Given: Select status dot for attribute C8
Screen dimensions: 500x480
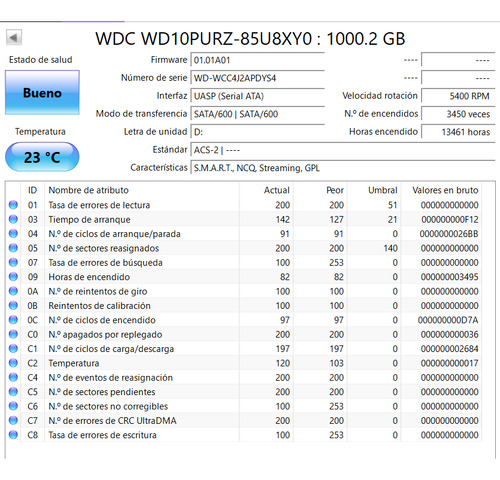Looking at the screenshot, I should click(x=13, y=435).
